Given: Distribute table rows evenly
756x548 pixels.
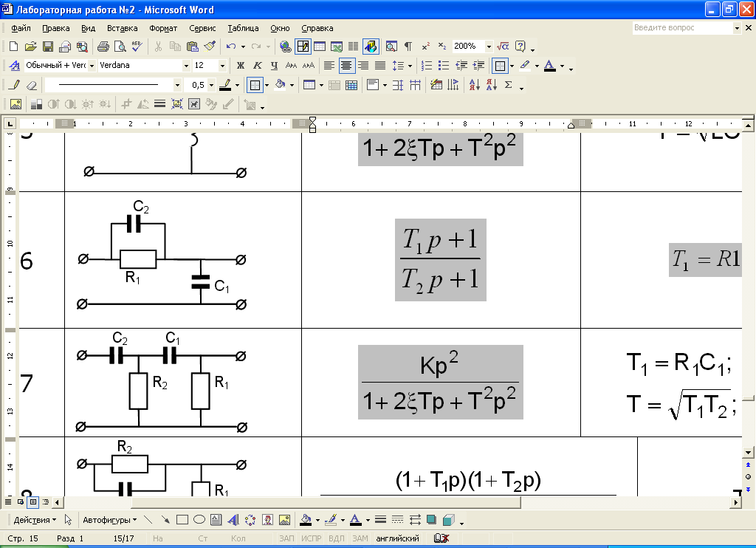Looking at the screenshot, I should point(398,86).
